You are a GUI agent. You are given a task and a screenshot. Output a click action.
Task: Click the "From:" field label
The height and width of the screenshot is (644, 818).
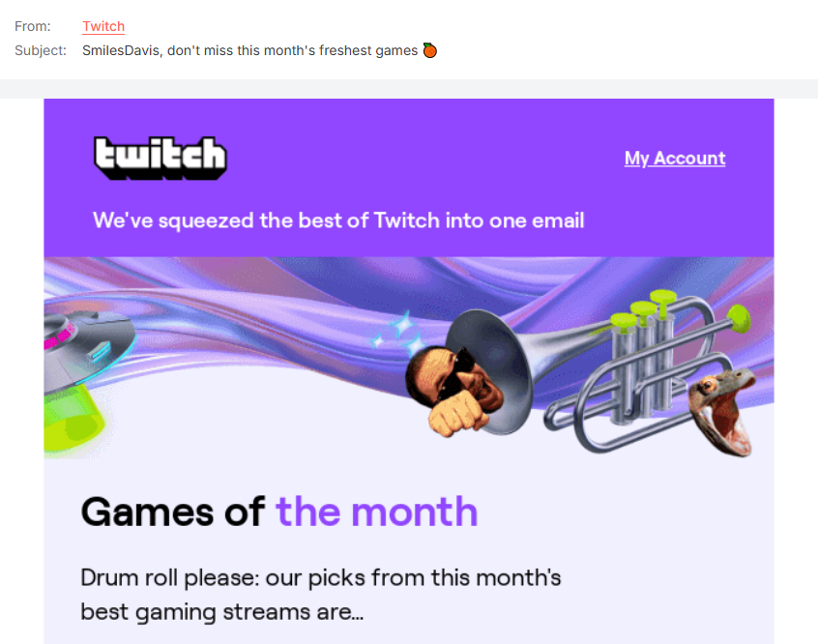tap(33, 27)
